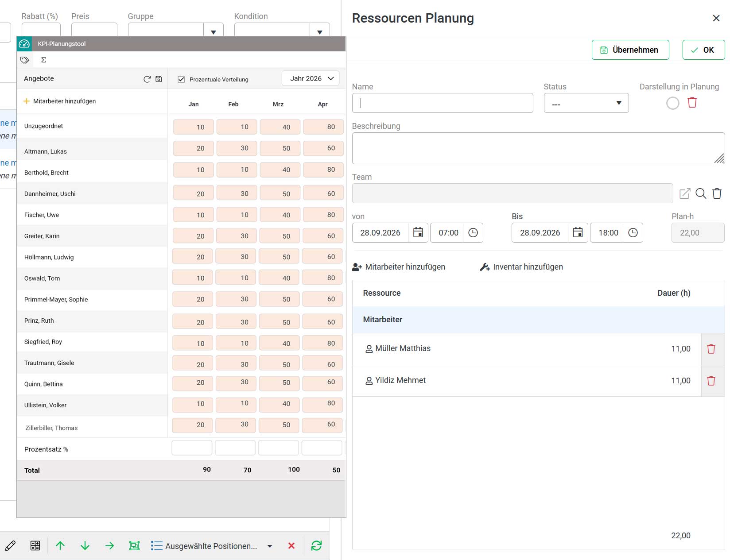
Task: Click Mitarbeiter hinzufügen in KPI-Planungstool
Action: [59, 101]
